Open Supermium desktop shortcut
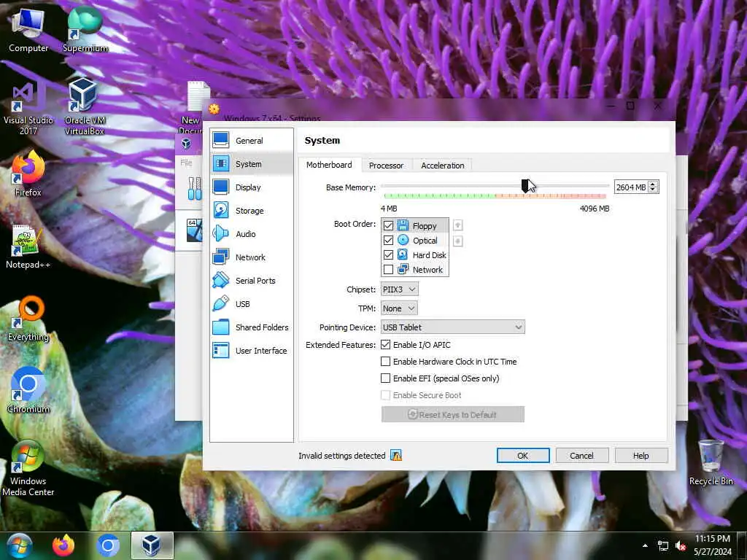This screenshot has height=560, width=747. (x=85, y=31)
